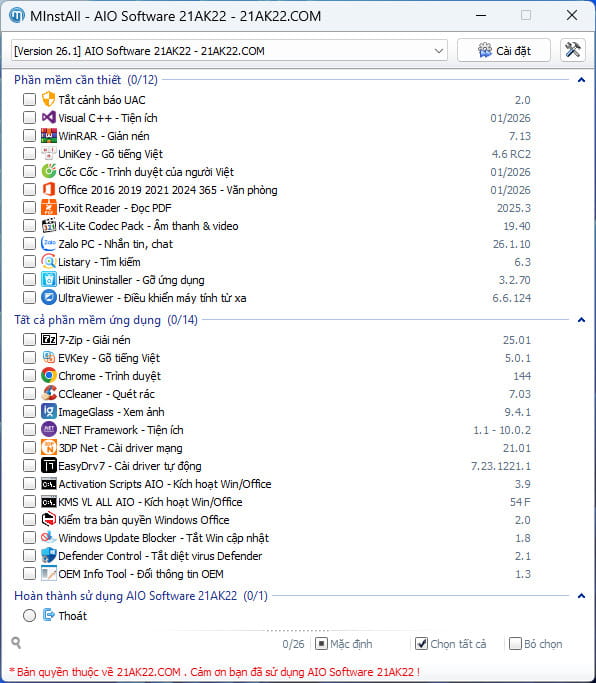This screenshot has width=596, height=683.
Task: Collapse the Hoàn thành sử dụng group
Action: click(581, 595)
